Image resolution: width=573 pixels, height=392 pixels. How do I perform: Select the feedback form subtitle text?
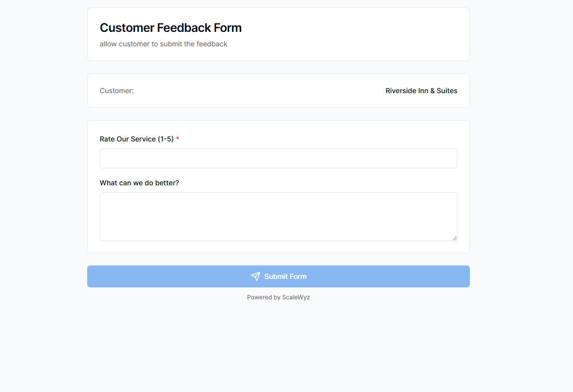[x=163, y=44]
